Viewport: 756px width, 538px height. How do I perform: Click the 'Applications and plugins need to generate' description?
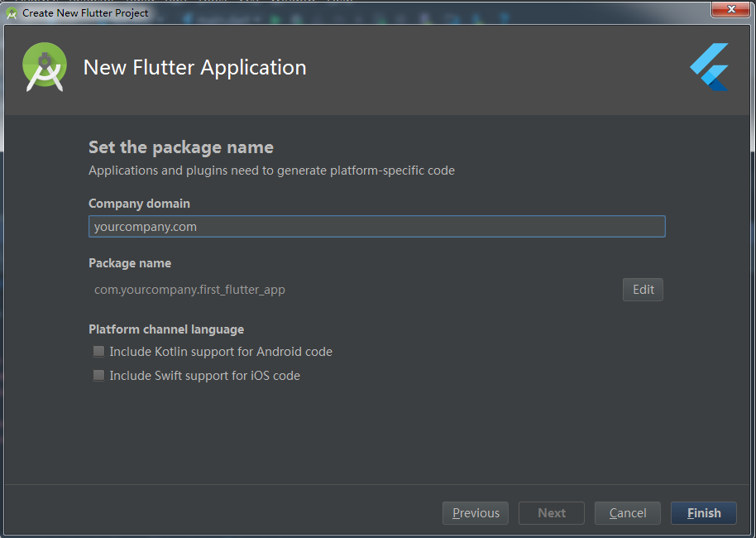click(x=271, y=171)
